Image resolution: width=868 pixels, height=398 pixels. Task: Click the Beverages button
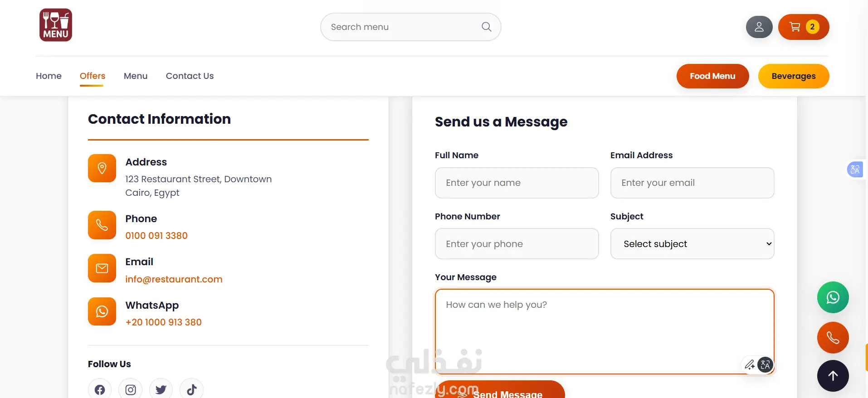coord(793,76)
